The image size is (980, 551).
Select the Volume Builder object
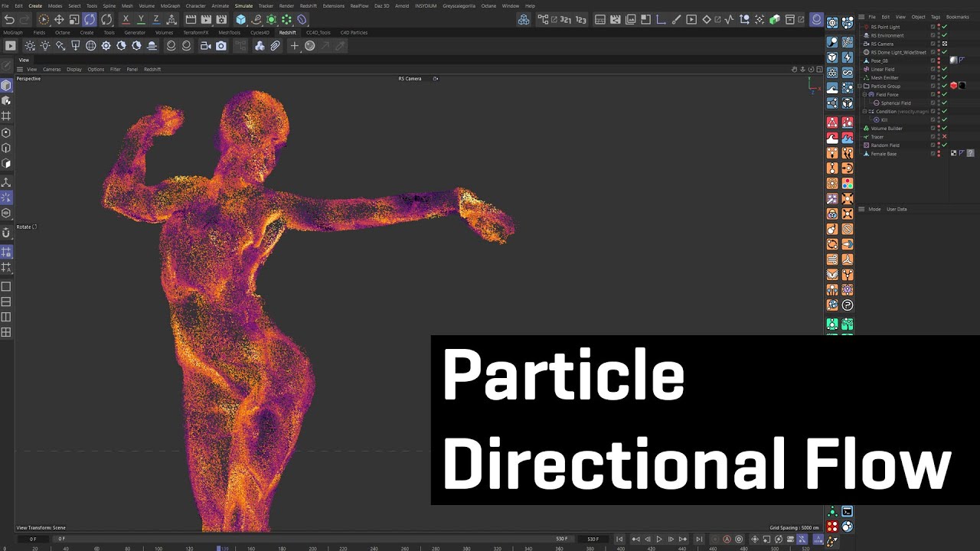887,129
